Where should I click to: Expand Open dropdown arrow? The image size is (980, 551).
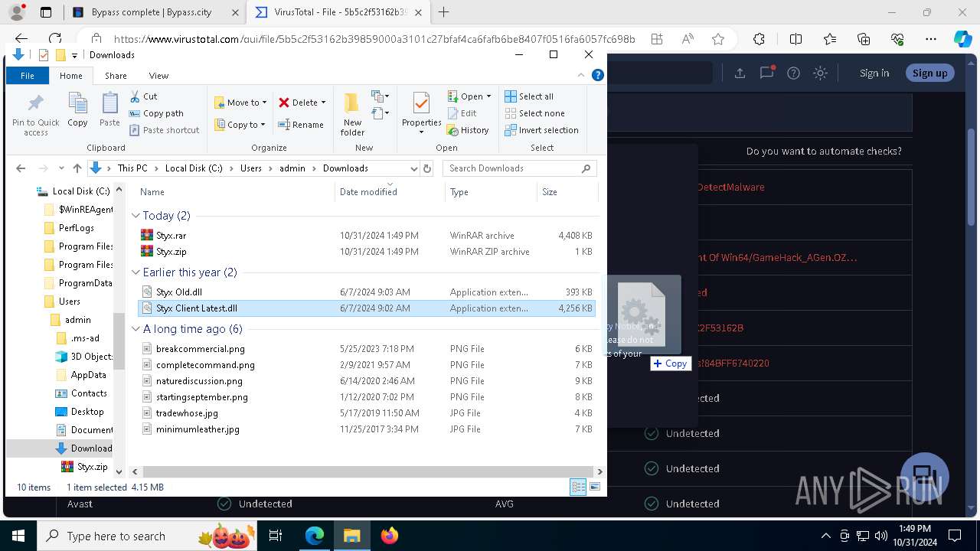click(x=488, y=96)
